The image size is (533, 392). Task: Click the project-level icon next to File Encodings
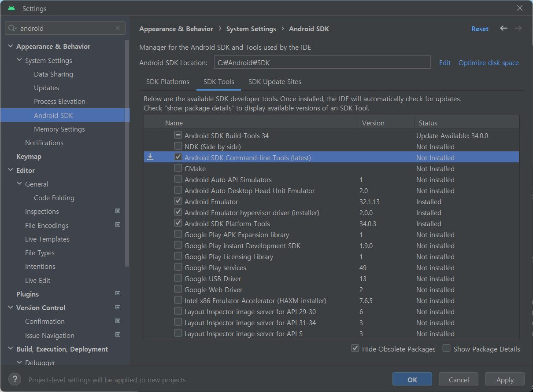118,225
